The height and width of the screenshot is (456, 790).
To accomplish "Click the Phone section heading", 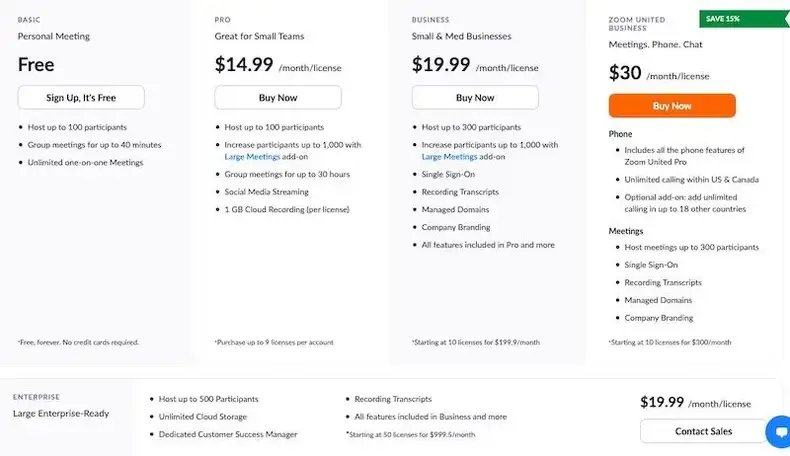I will [620, 134].
